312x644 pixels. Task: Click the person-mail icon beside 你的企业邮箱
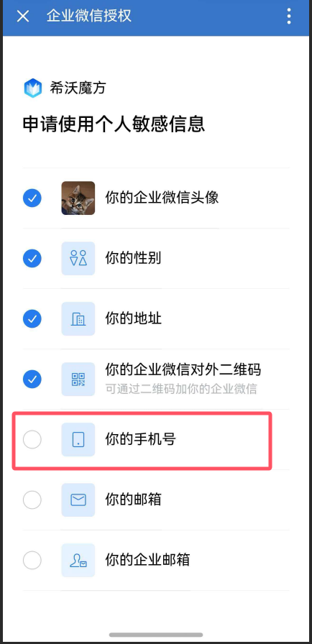pos(78,560)
